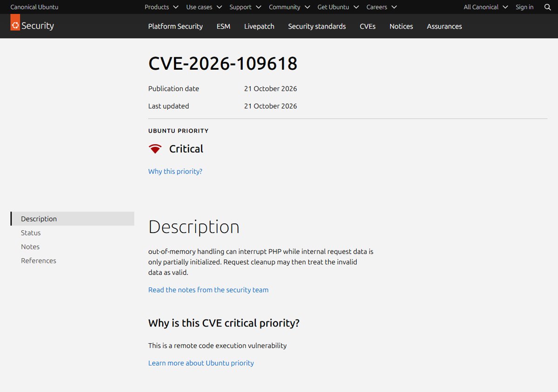Select the CVEs navigation item

[x=367, y=26]
